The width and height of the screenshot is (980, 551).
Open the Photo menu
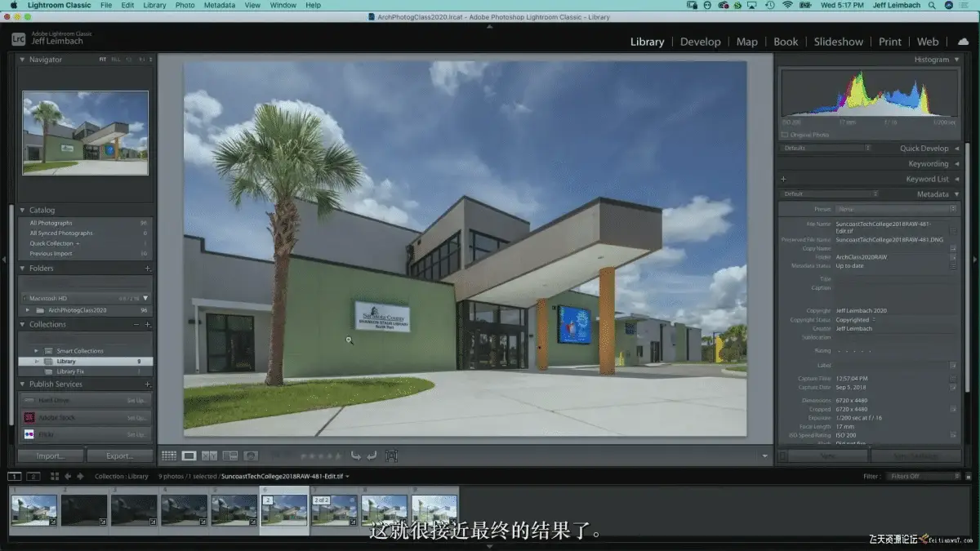point(185,5)
